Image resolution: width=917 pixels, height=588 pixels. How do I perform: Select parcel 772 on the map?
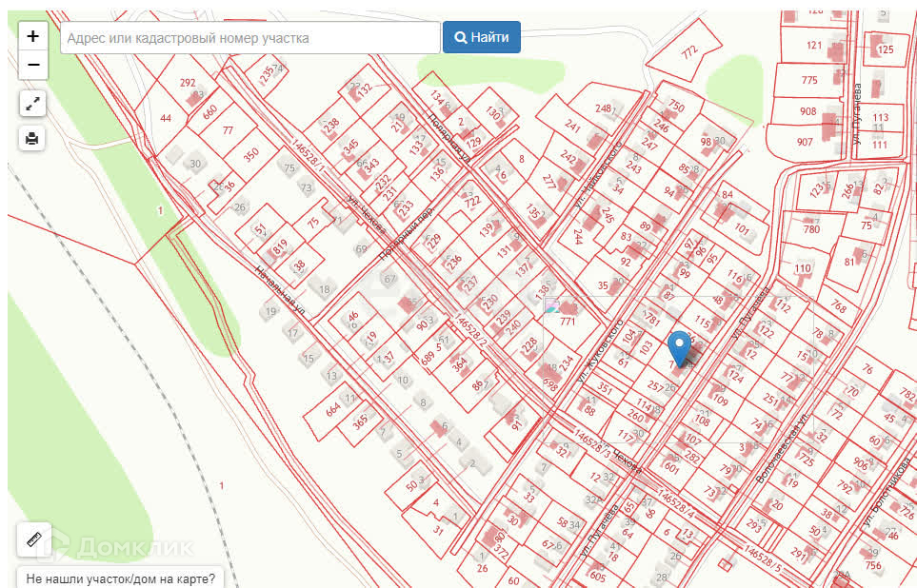coord(689,52)
